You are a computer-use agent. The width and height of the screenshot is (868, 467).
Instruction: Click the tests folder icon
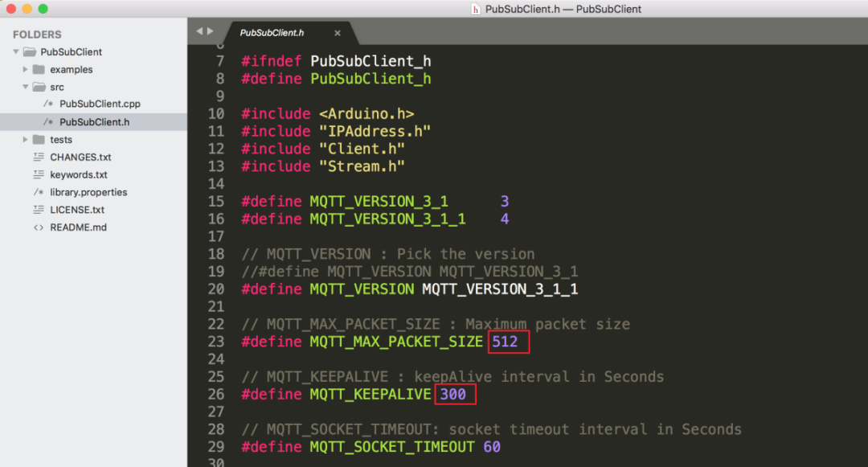pyautogui.click(x=39, y=139)
